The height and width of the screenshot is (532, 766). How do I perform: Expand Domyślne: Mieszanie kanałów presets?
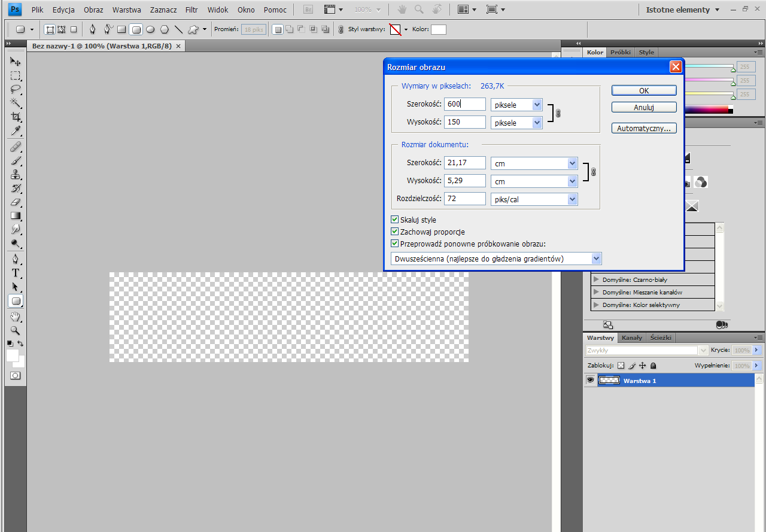point(596,292)
